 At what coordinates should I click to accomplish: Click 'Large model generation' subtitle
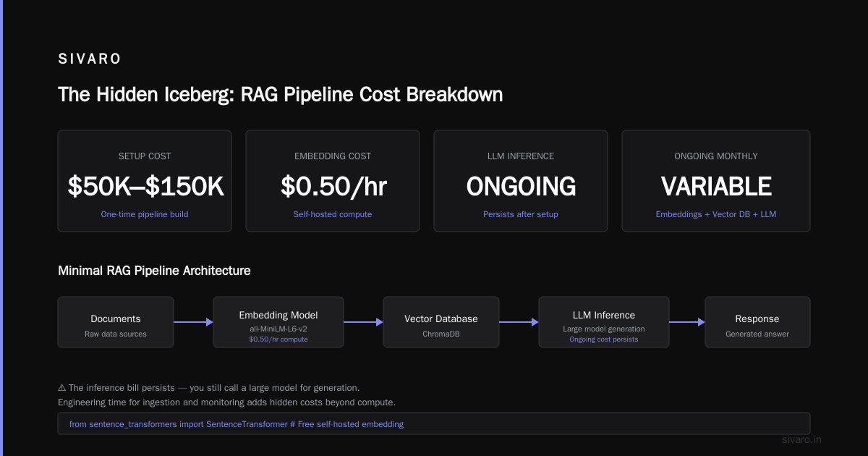[604, 329]
